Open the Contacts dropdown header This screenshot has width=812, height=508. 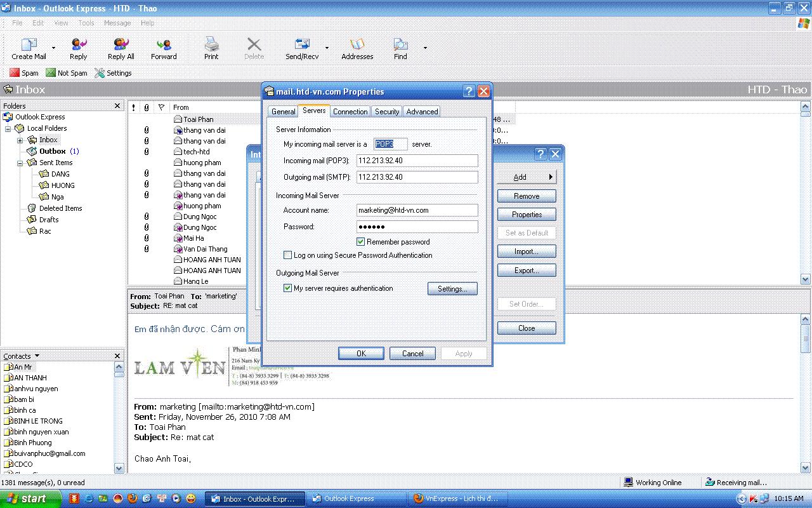(x=21, y=356)
